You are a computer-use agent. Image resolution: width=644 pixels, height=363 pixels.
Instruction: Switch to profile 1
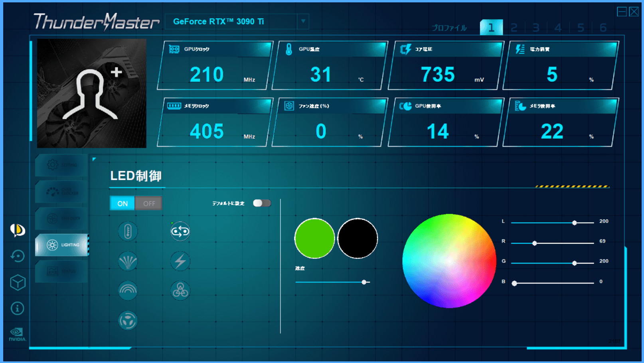pyautogui.click(x=491, y=28)
